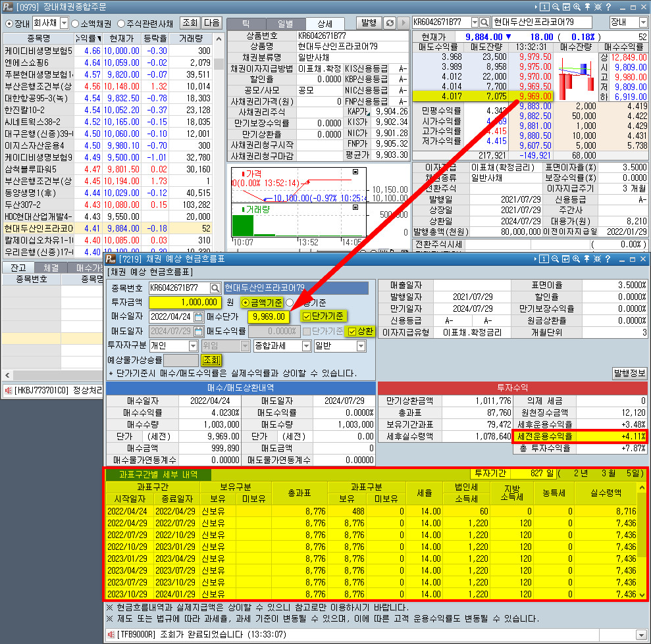The width and height of the screenshot is (651, 644).
Task: Expand the TFB9000R status bar message dropdown
Action: point(641,635)
